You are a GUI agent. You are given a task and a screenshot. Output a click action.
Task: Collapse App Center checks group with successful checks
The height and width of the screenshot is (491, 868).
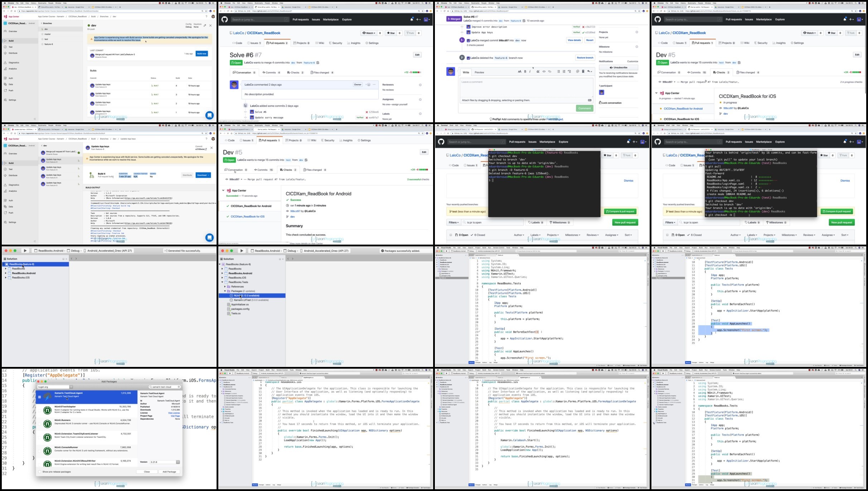pyautogui.click(x=223, y=191)
